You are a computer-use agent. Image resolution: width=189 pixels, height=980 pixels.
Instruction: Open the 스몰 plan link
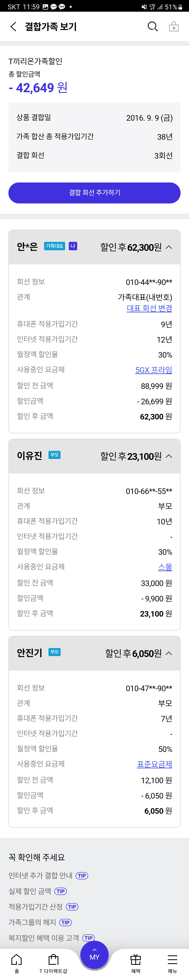[x=165, y=567]
